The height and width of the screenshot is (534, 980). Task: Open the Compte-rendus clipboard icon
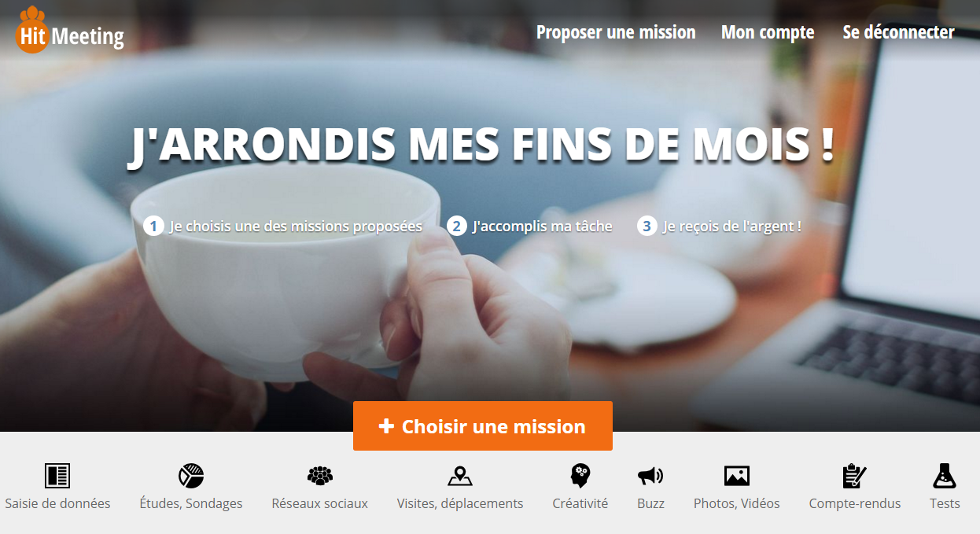(x=855, y=476)
